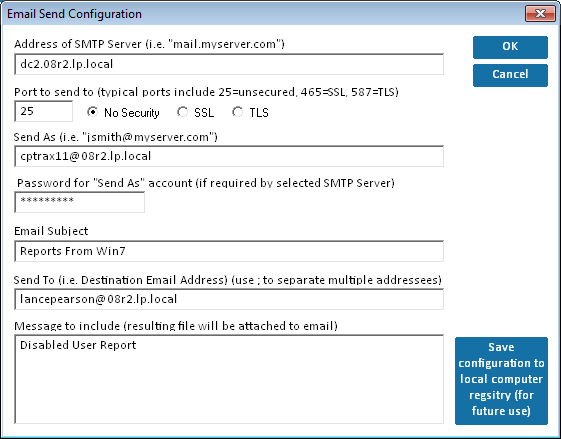This screenshot has height=439, width=561.
Task: Click the OK button
Action: [510, 47]
